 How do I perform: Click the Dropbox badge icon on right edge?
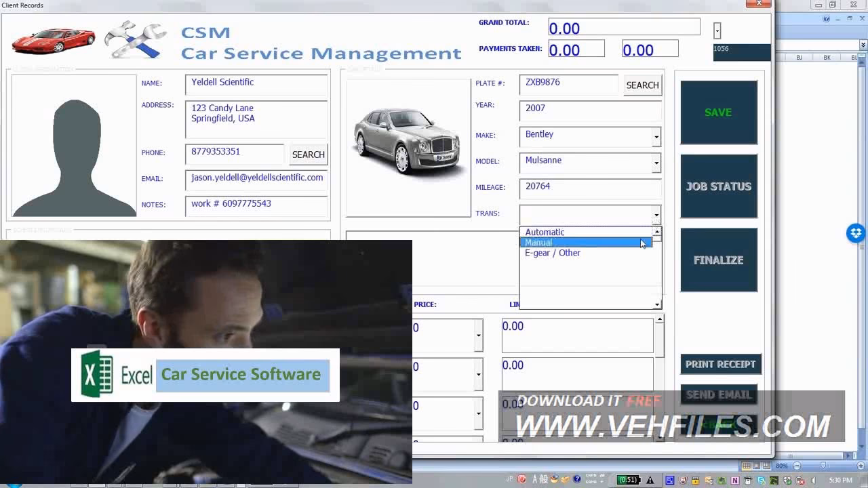click(x=856, y=233)
